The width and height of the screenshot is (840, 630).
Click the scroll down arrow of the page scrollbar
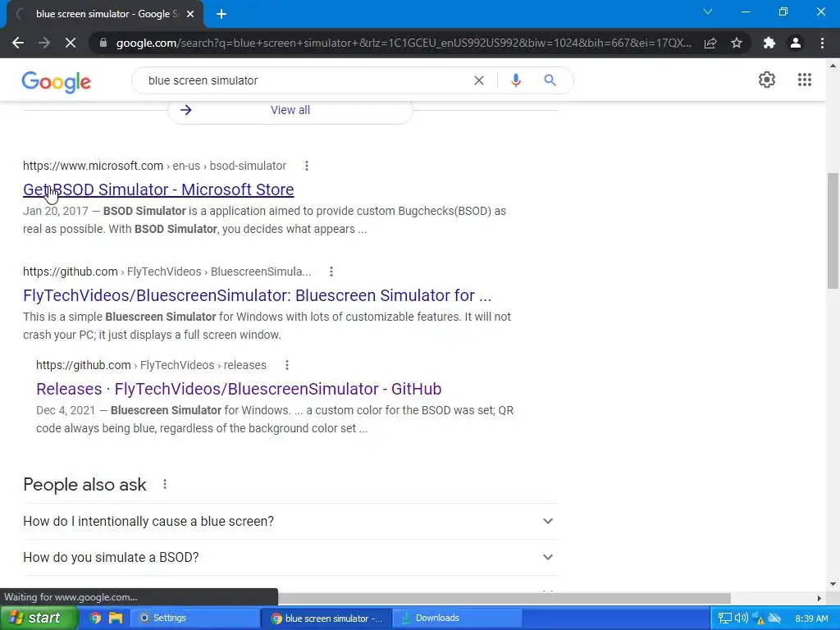pyautogui.click(x=833, y=583)
